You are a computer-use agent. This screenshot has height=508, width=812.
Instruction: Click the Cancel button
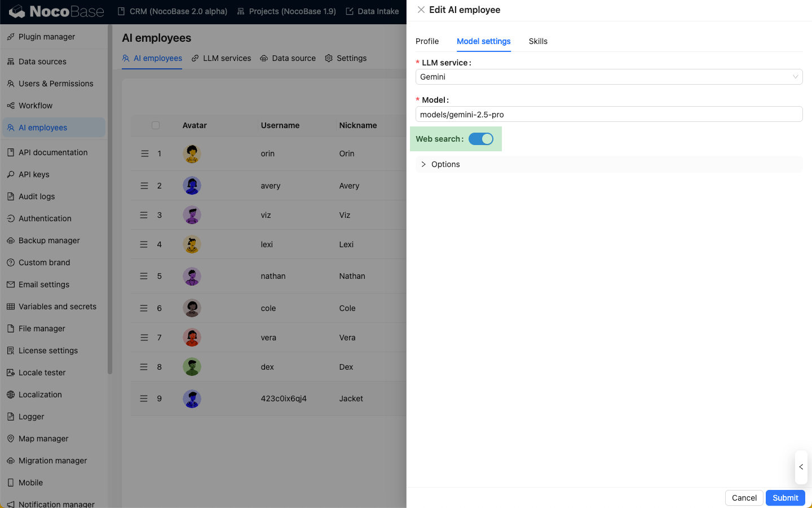pyautogui.click(x=744, y=497)
